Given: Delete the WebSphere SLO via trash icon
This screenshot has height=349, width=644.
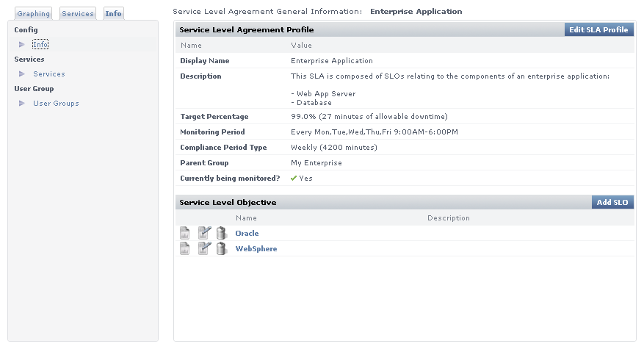Looking at the screenshot, I should [221, 248].
